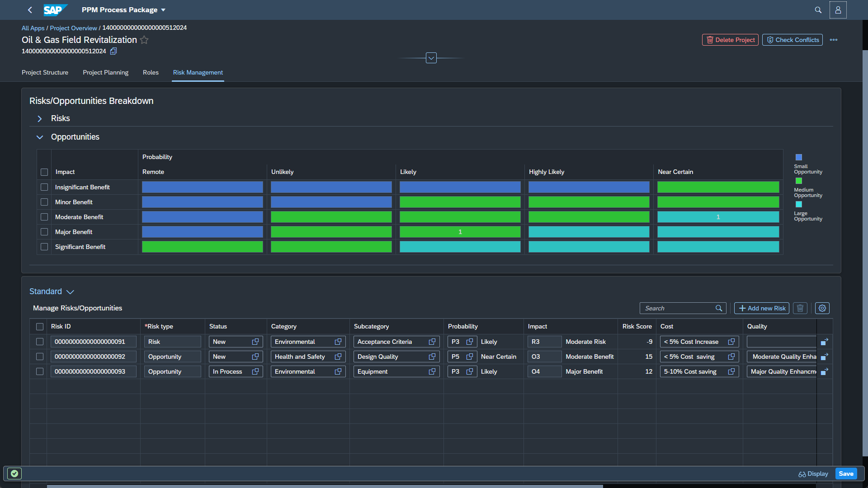Viewport: 868px width, 488px height.
Task: Open table settings gear icon
Action: coord(822,308)
